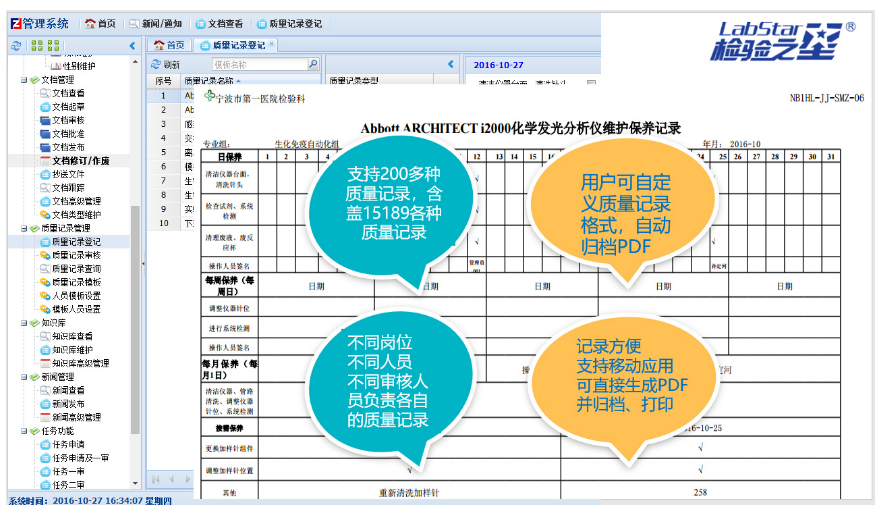Viewport: 879px width, 510px height.
Task: Sort by the 质量记录名称 column header
Action: (x=213, y=81)
